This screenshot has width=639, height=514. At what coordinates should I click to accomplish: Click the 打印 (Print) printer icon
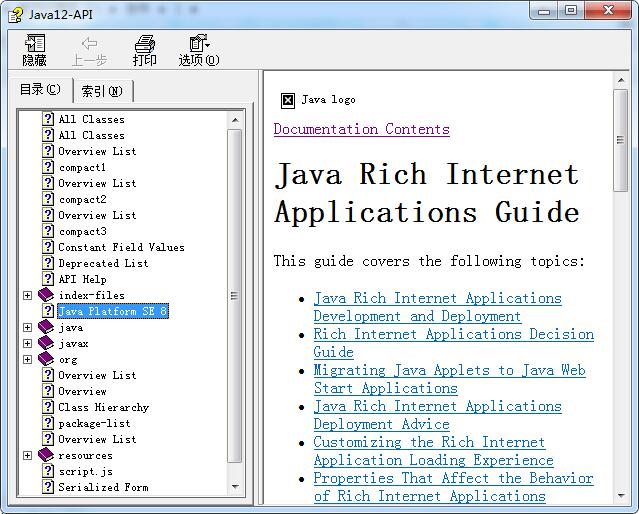[x=145, y=43]
